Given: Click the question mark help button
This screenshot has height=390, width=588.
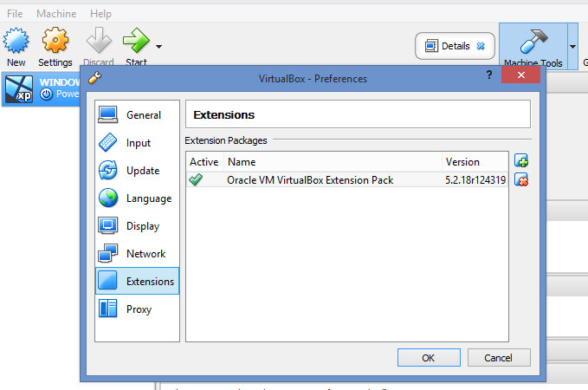Looking at the screenshot, I should 489,75.
